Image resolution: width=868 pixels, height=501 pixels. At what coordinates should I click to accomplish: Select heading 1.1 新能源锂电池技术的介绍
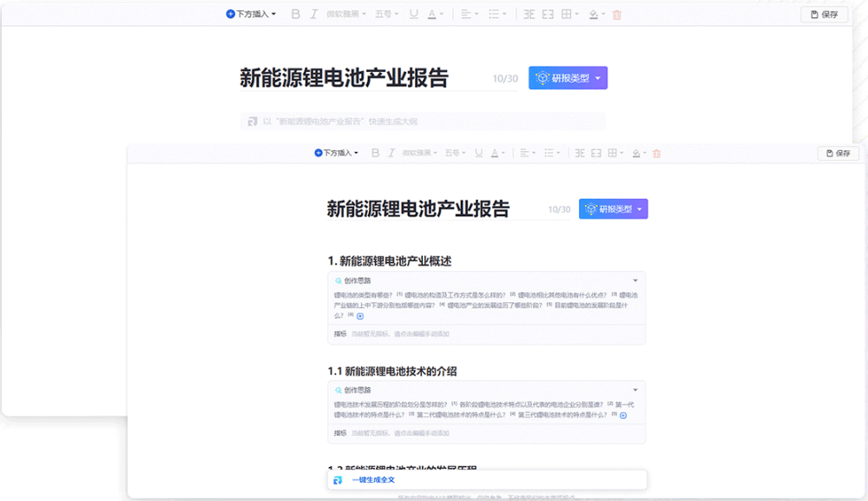[x=392, y=372]
